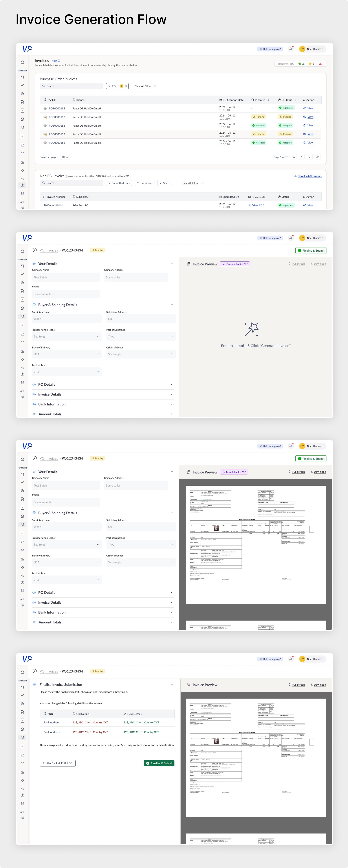This screenshot has height=868, width=348.
Task: Collapse Finalise Invoice Submission section
Action: [x=172, y=684]
